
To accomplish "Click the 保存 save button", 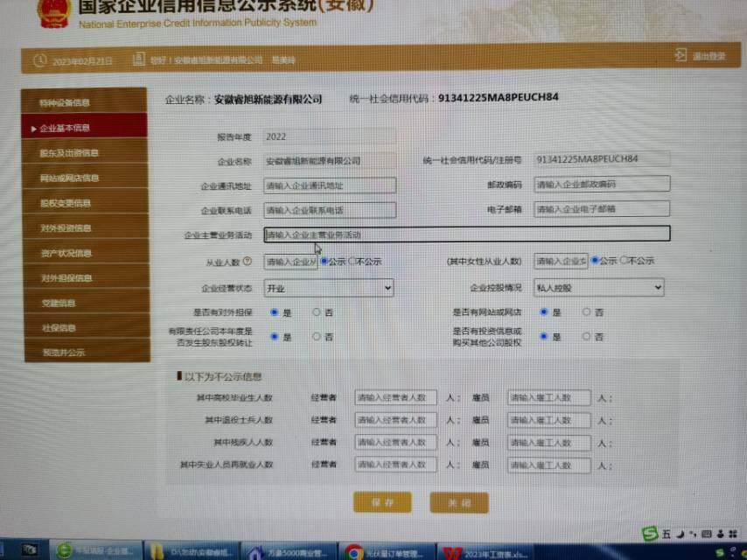I will (x=382, y=502).
